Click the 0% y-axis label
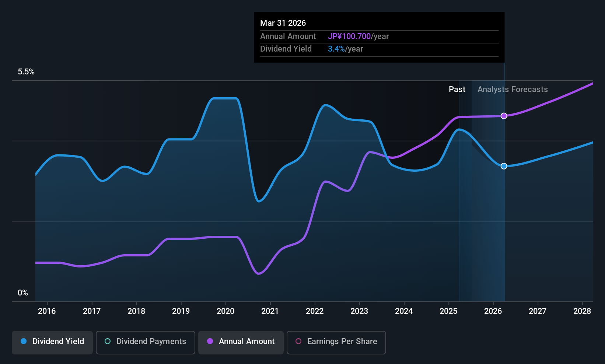Image resolution: width=605 pixels, height=364 pixels. click(23, 293)
